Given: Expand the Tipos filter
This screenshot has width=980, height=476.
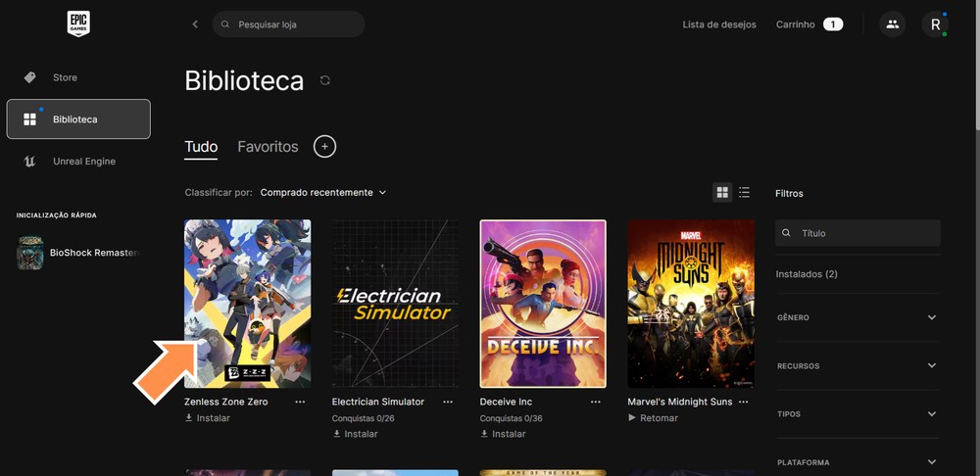Looking at the screenshot, I should click(x=857, y=413).
